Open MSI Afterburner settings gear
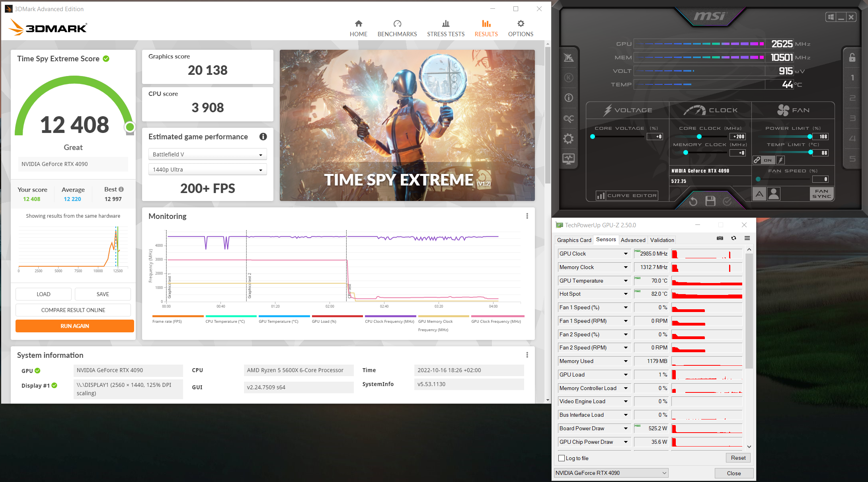Viewport: 868px width, 482px height. [568, 139]
